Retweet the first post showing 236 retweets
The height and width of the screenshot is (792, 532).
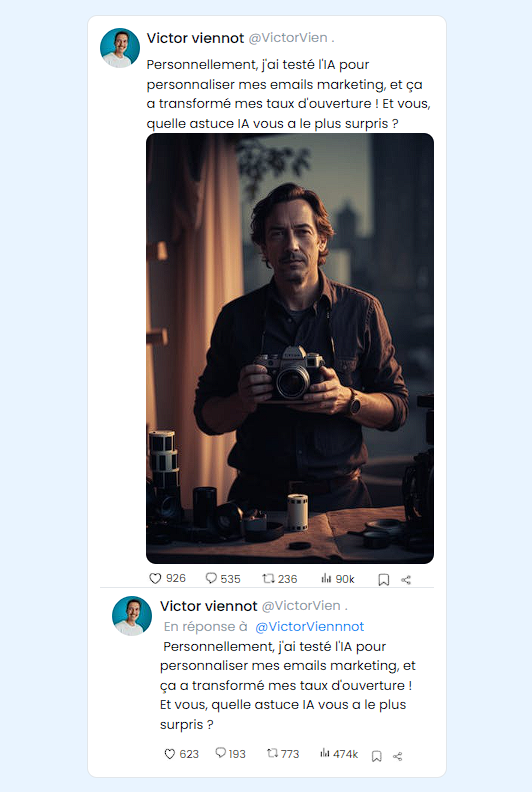point(268,578)
